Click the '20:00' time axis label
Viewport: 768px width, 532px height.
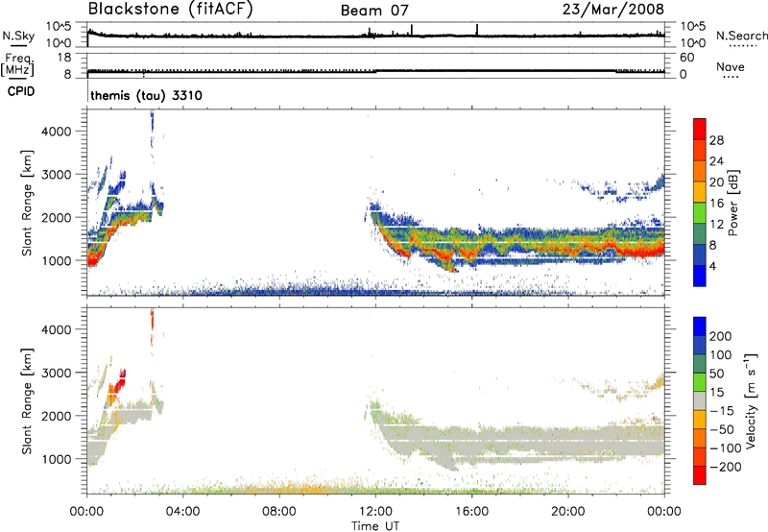pyautogui.click(x=568, y=512)
